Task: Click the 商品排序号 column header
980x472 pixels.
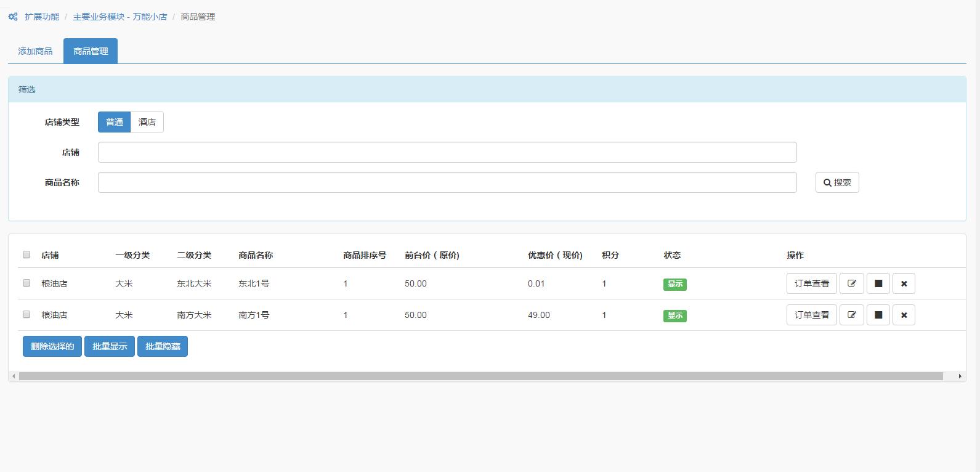Action: tap(365, 255)
